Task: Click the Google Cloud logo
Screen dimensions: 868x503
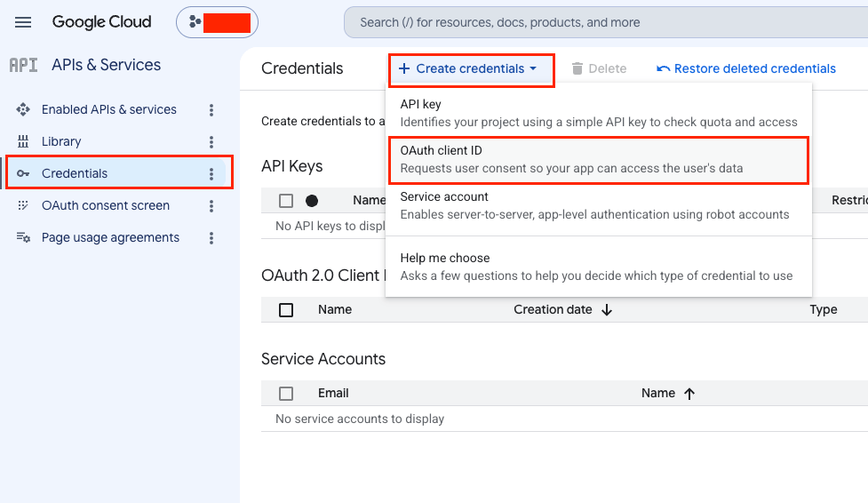Action: tap(102, 22)
